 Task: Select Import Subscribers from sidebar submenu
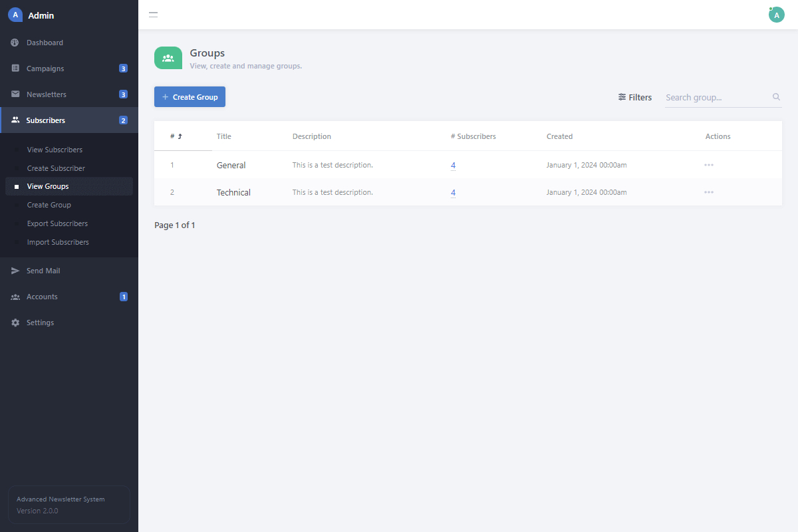point(58,242)
